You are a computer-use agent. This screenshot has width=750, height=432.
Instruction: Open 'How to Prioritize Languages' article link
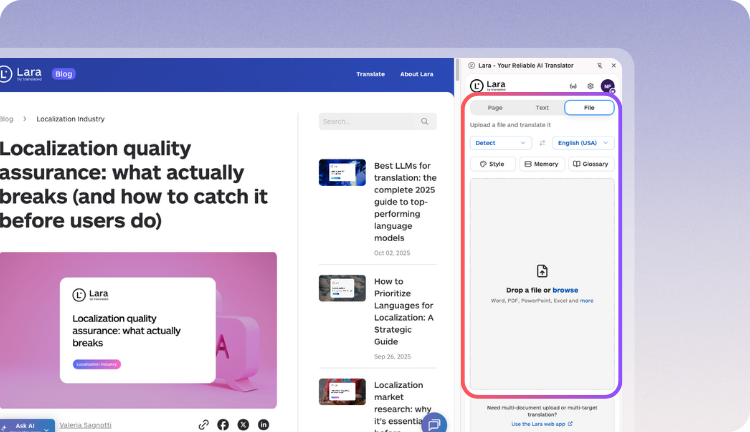(x=404, y=311)
